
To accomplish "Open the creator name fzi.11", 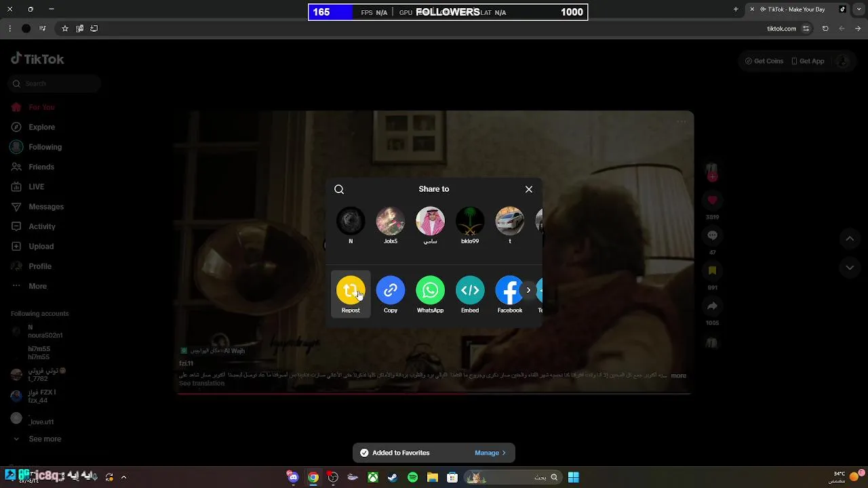I will tap(186, 364).
